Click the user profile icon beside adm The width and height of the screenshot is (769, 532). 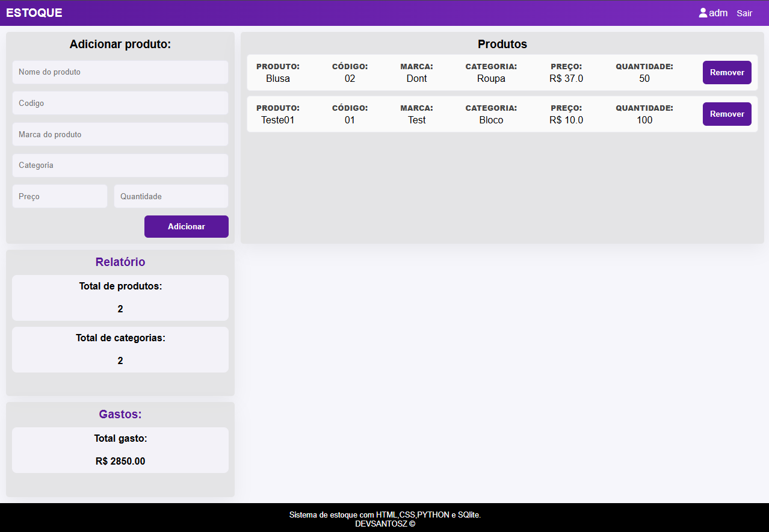(x=703, y=13)
